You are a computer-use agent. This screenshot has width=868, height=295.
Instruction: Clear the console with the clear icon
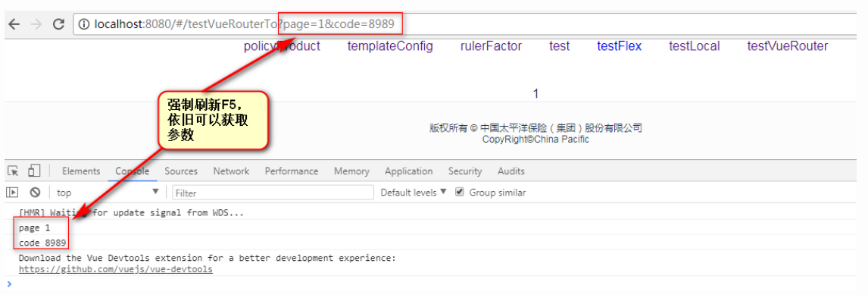[35, 193]
